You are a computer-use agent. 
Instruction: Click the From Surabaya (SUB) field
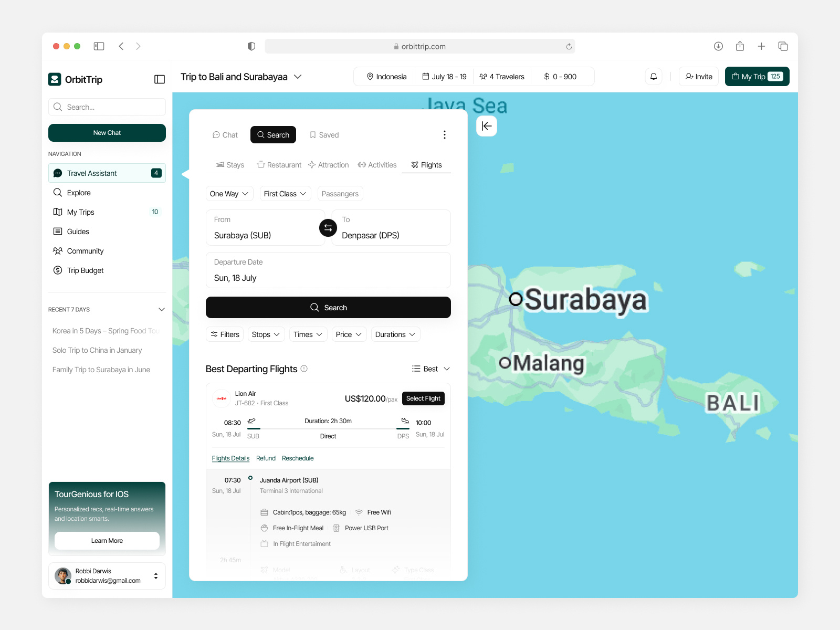(x=265, y=228)
